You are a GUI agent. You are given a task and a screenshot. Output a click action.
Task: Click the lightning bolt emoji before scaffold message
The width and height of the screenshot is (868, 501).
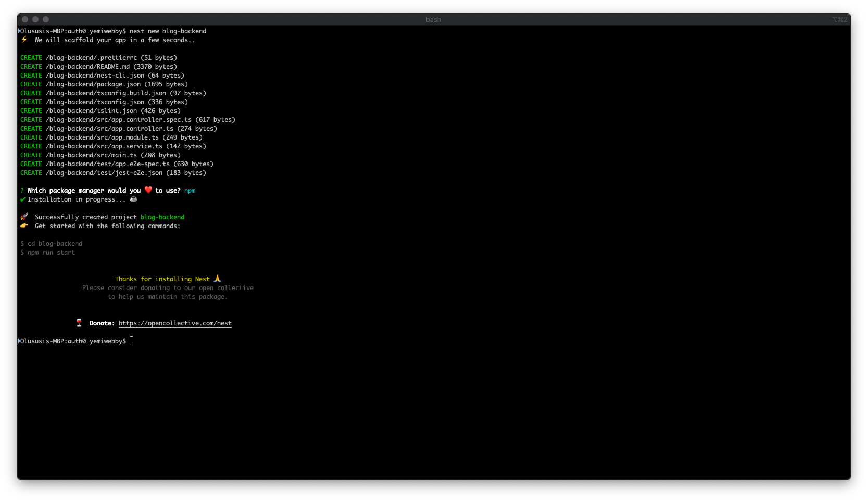tap(24, 40)
